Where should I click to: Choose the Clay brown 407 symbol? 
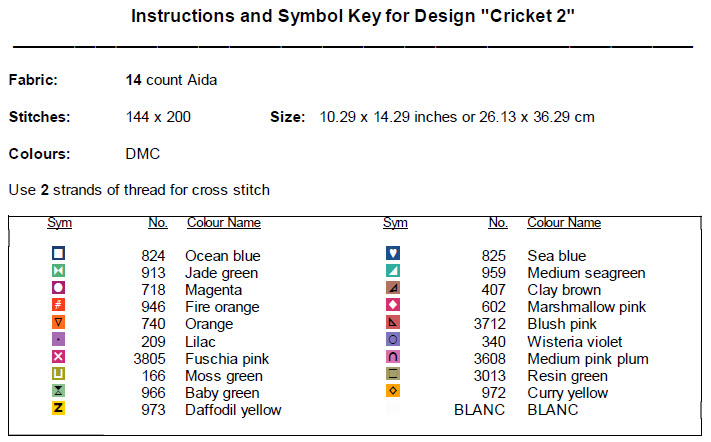393,288
